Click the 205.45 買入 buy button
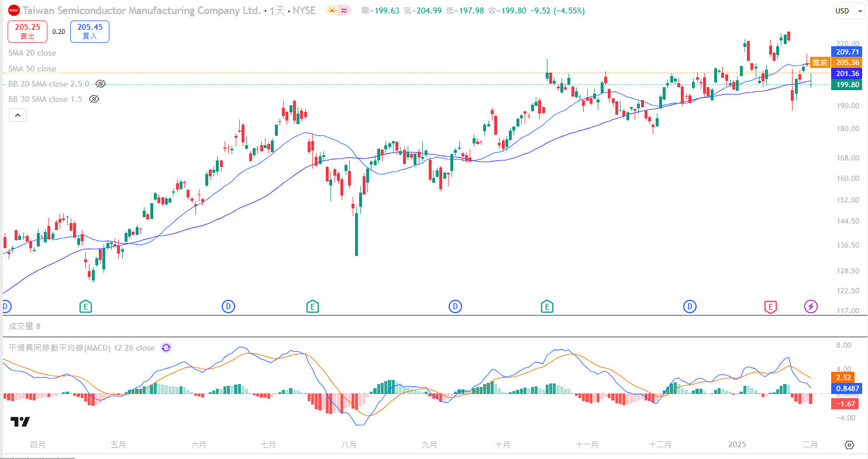Screen dimensions: 868x459 point(89,31)
